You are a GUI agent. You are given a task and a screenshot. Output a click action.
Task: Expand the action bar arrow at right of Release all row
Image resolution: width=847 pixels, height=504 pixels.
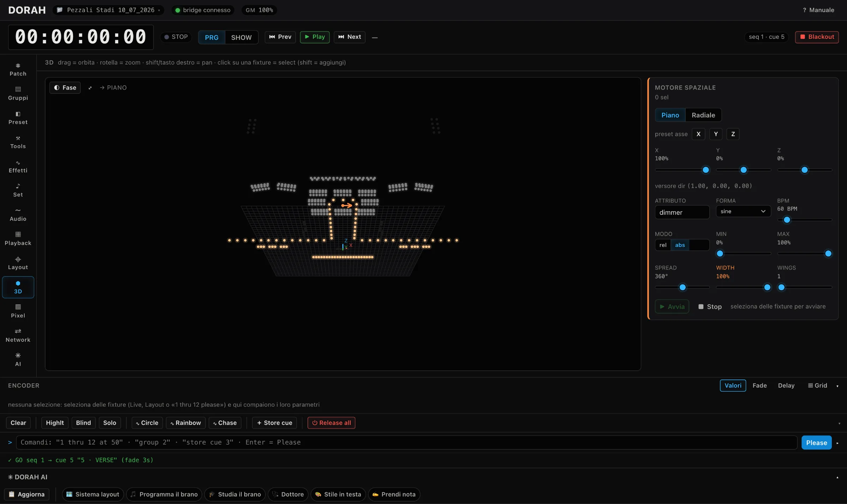[839, 423]
